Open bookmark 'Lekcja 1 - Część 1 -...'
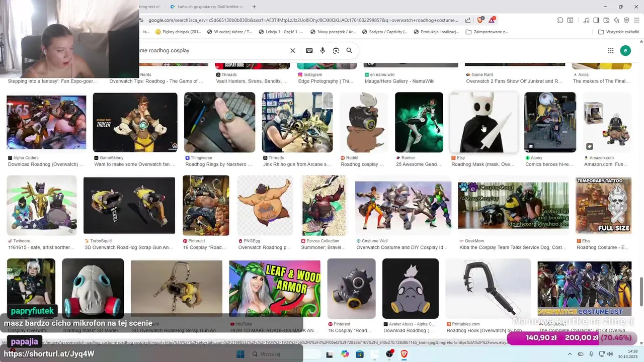This screenshot has width=644, height=362. pyautogui.click(x=281, y=32)
